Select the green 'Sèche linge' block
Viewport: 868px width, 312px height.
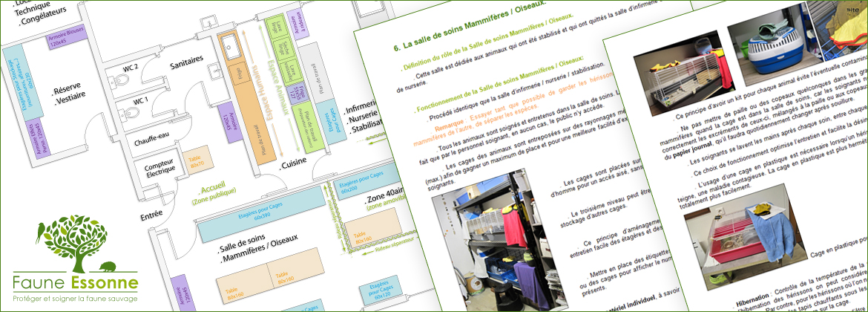281,49
